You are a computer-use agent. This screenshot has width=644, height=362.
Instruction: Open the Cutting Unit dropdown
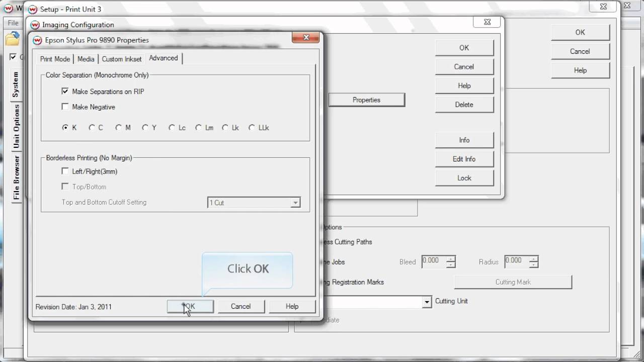click(x=427, y=302)
